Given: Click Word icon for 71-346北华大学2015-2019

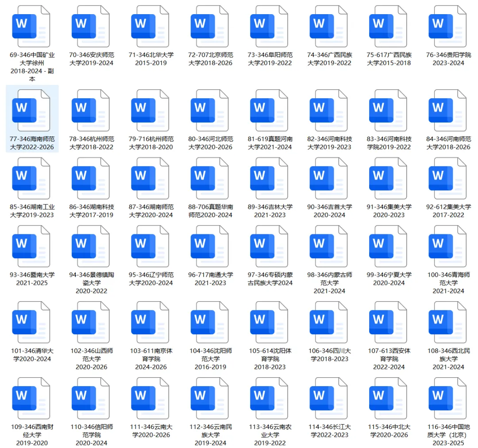Looking at the screenshot, I should coord(150,27).
